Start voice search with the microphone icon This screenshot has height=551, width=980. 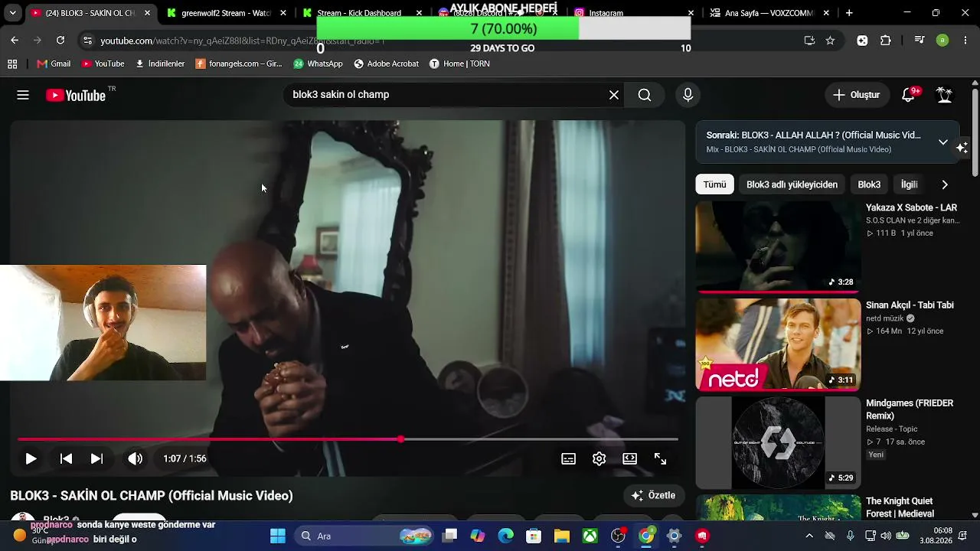pyautogui.click(x=688, y=95)
